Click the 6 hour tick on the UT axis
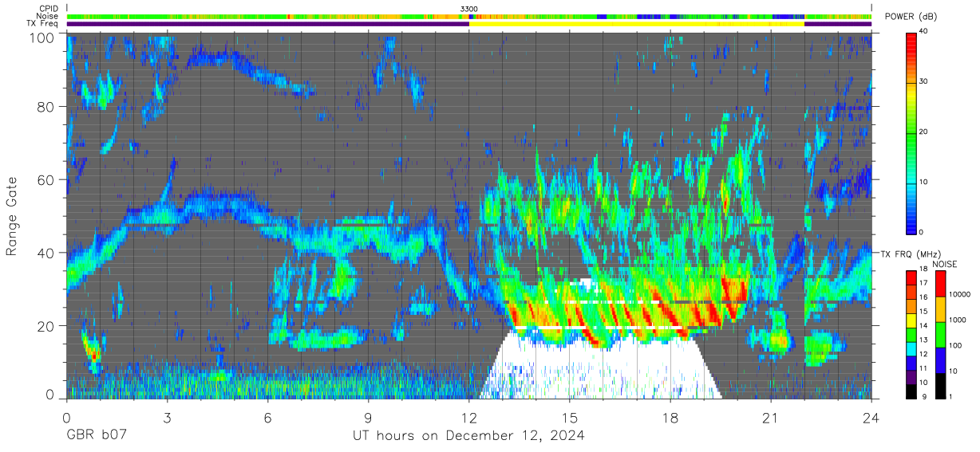Screen dimensions: 980x452 point(268,418)
